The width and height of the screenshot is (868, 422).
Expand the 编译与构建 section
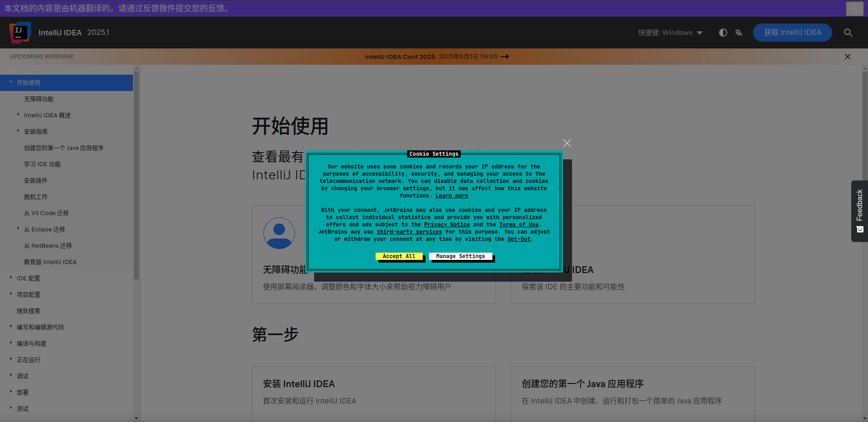click(11, 343)
